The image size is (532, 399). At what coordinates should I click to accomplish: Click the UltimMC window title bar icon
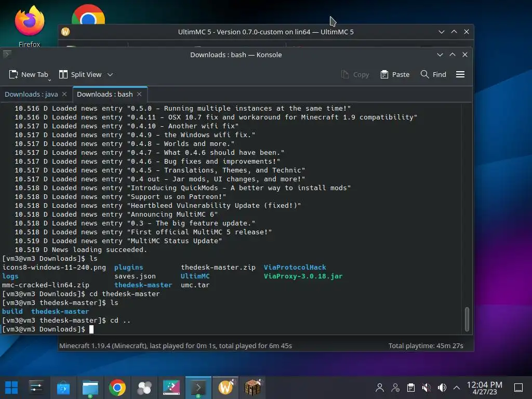coord(65,32)
